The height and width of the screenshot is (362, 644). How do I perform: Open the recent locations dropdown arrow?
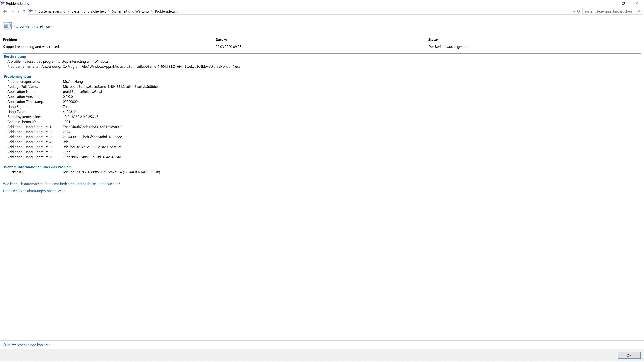pos(18,11)
